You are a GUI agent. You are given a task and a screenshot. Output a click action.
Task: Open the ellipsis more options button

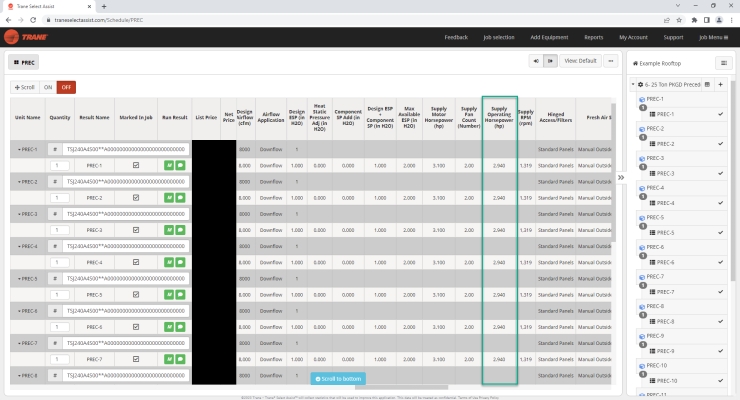611,61
